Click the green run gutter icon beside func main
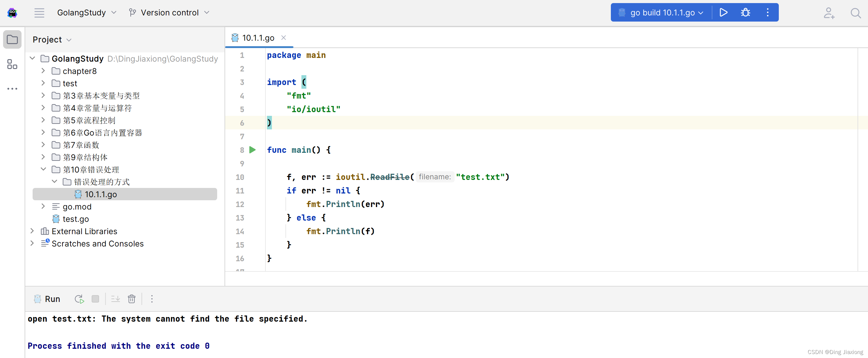This screenshot has width=868, height=358. tap(253, 150)
